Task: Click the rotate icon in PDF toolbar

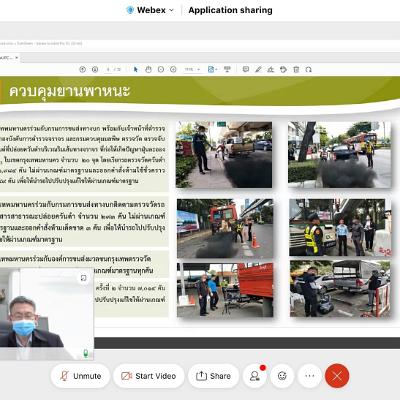Action: point(308,69)
